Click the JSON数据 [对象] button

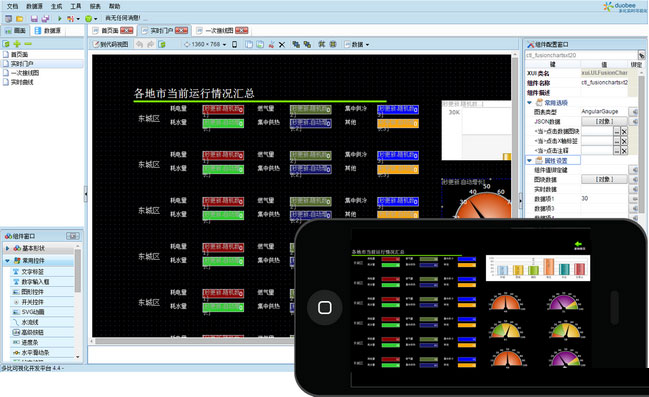604,121
